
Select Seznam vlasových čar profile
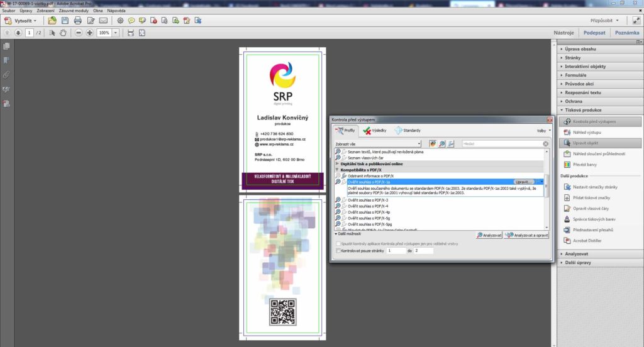coord(365,158)
